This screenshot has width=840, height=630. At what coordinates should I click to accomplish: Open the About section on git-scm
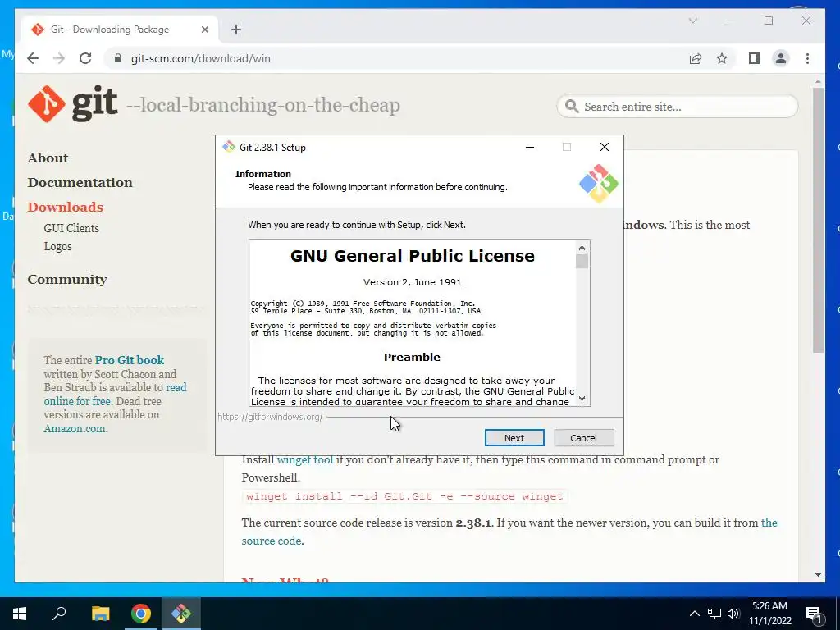(x=48, y=158)
